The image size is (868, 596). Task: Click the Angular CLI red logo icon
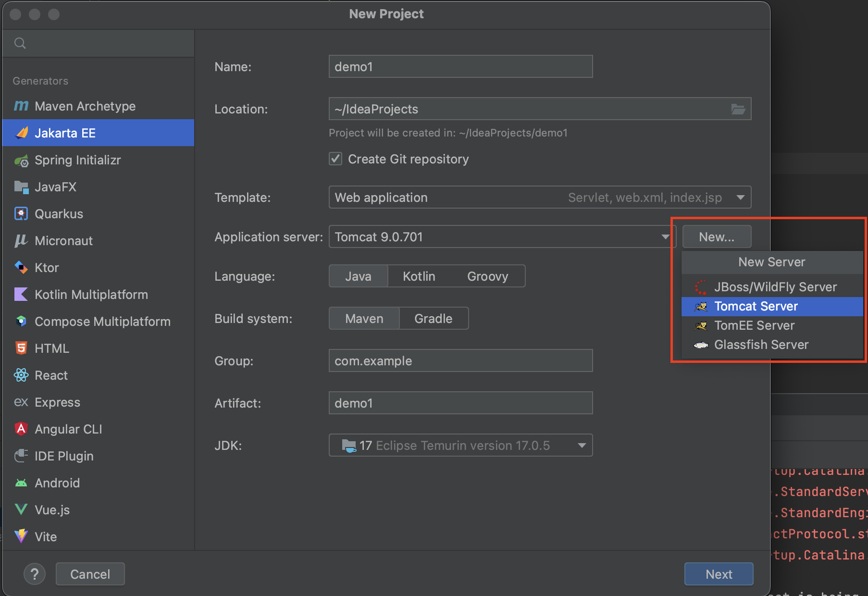pos(21,429)
